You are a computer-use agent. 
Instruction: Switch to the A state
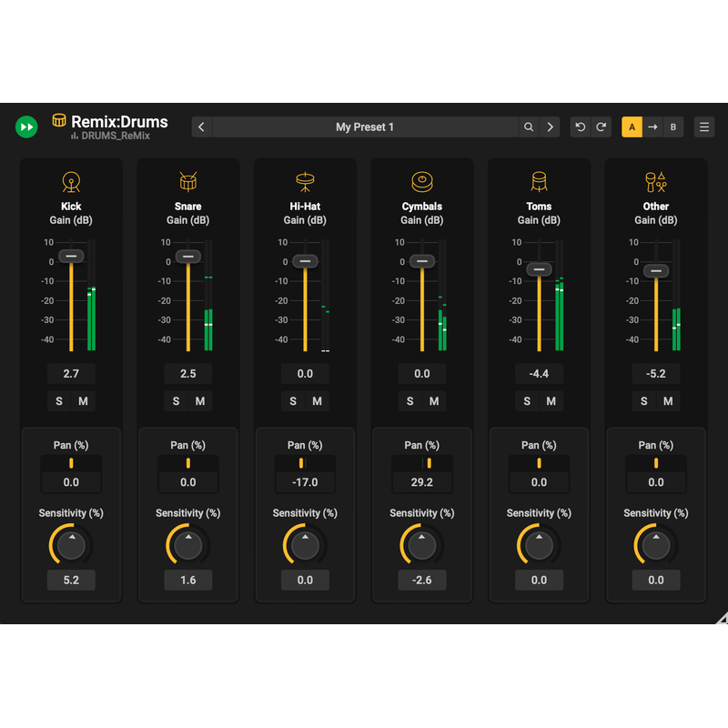click(632, 127)
